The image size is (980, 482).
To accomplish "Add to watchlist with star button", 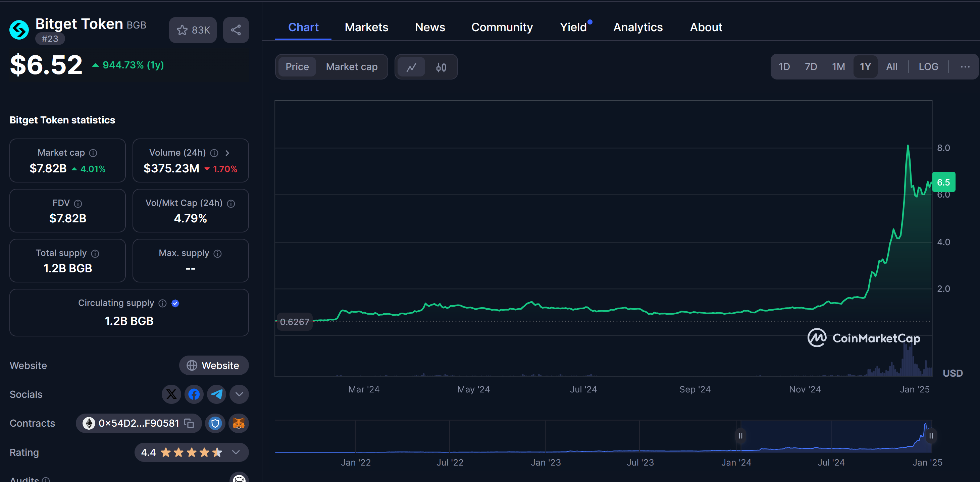I will (193, 30).
